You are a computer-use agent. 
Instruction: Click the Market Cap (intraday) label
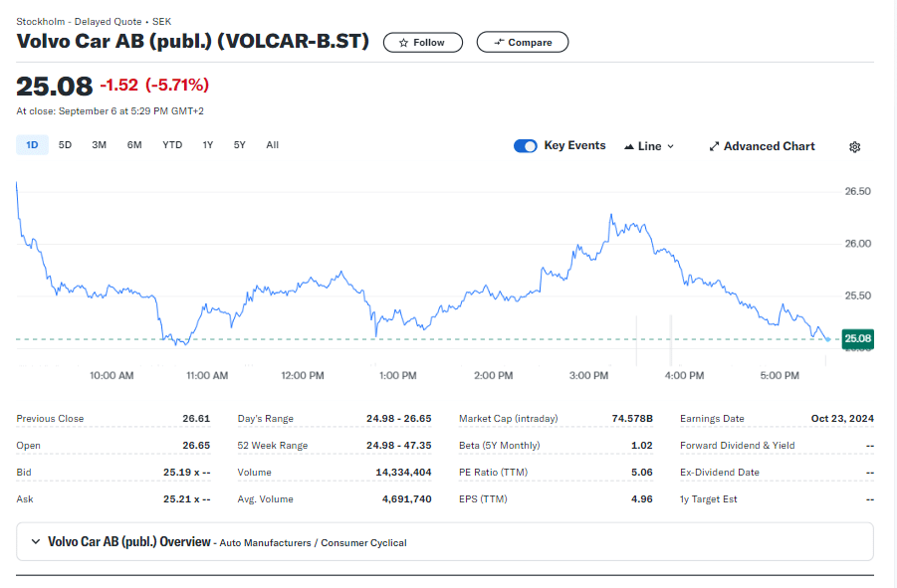coord(508,418)
